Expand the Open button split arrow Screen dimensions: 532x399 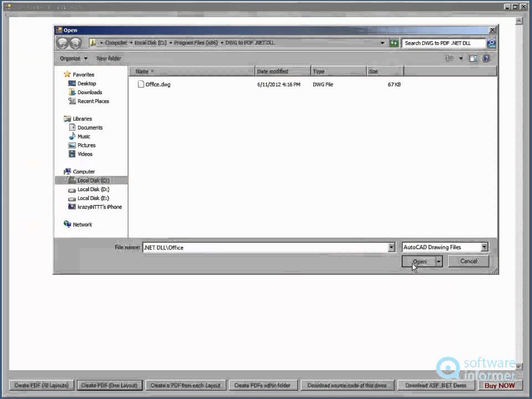click(x=439, y=261)
